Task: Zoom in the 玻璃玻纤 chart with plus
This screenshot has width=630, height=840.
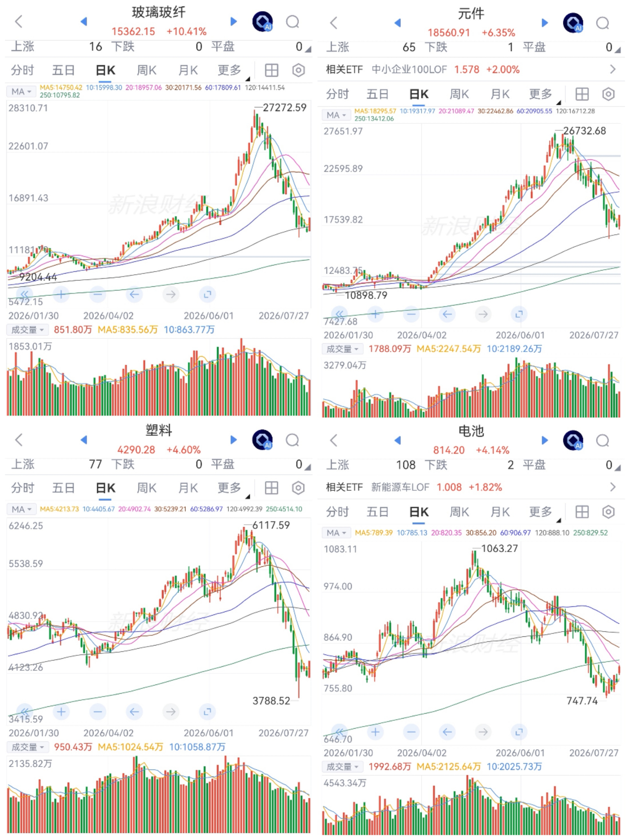Action: pos(61,294)
